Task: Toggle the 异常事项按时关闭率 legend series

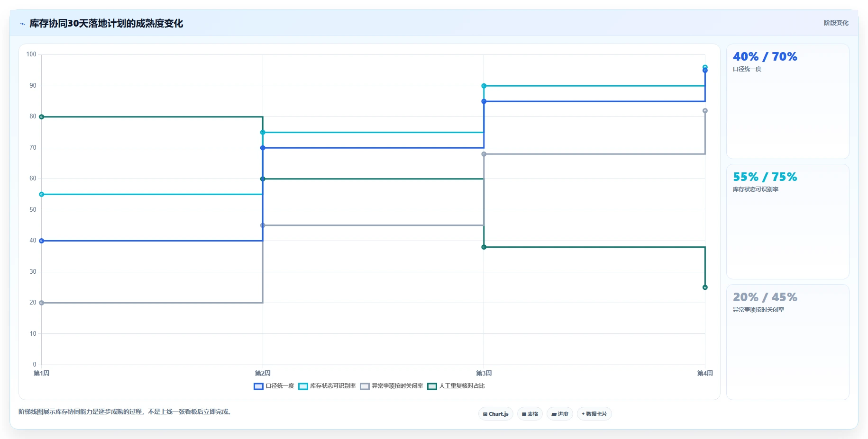Action: click(392, 386)
